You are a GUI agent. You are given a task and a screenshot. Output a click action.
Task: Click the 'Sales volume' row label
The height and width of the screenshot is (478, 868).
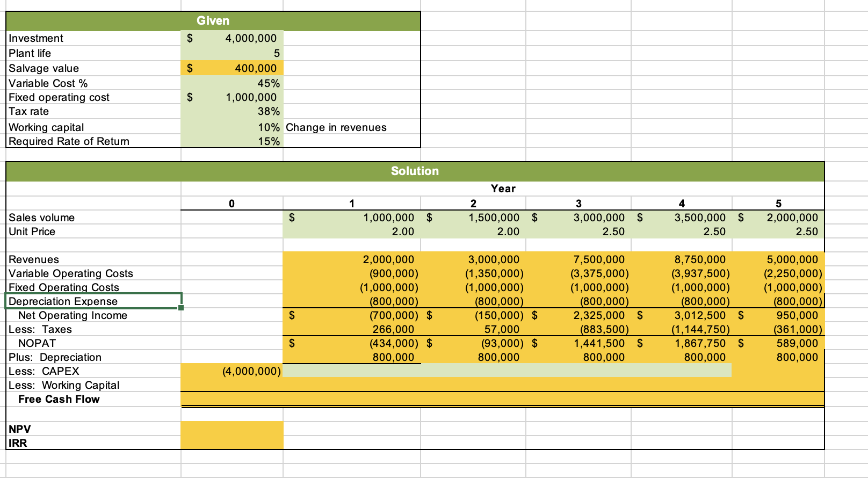[41, 218]
